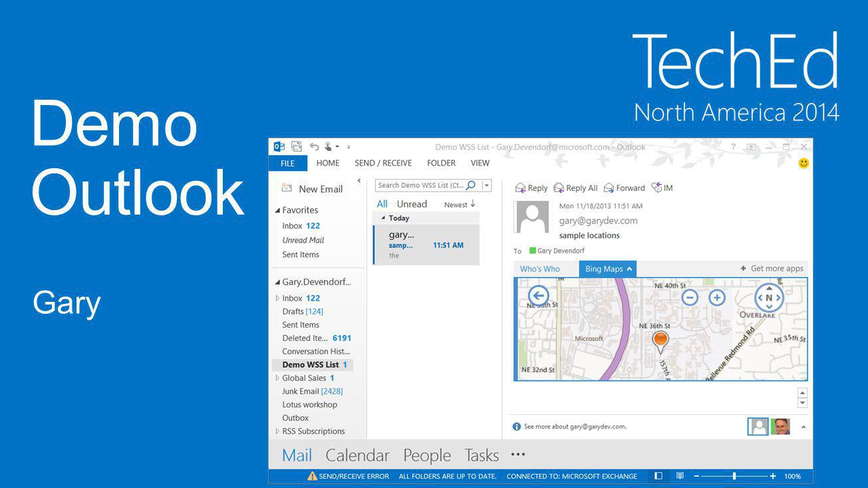Click the sender's avatar placeholder in the header

(x=531, y=217)
